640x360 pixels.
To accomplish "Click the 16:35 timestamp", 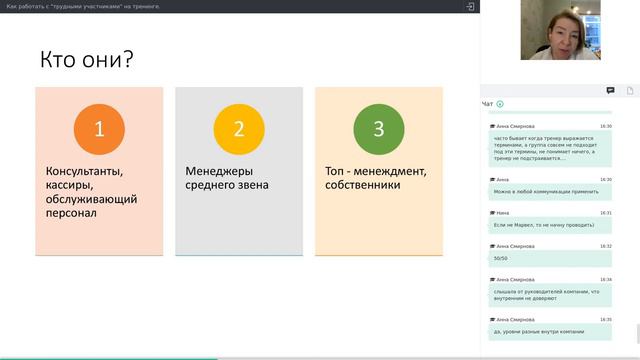I will pyautogui.click(x=606, y=320).
